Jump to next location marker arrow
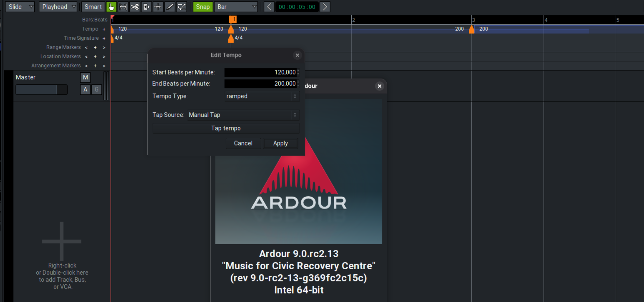 [104, 57]
